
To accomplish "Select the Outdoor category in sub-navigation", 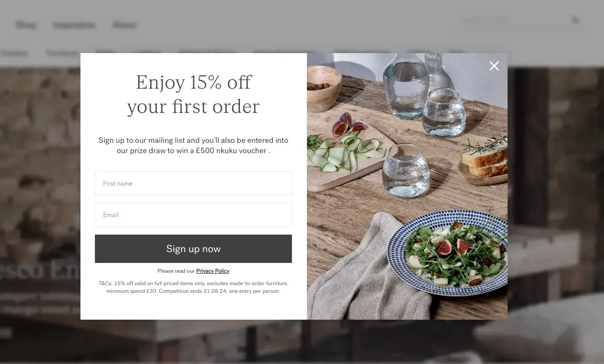I will [x=14, y=53].
